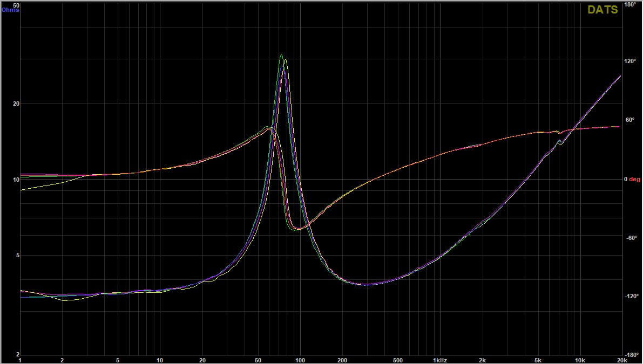The height and width of the screenshot is (364, 643).
Task: Select the 200 frequency axis label
Action: pyautogui.click(x=342, y=360)
